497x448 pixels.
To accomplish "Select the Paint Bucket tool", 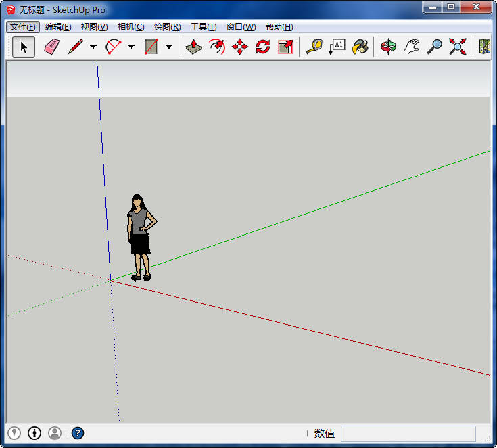I will (360, 47).
